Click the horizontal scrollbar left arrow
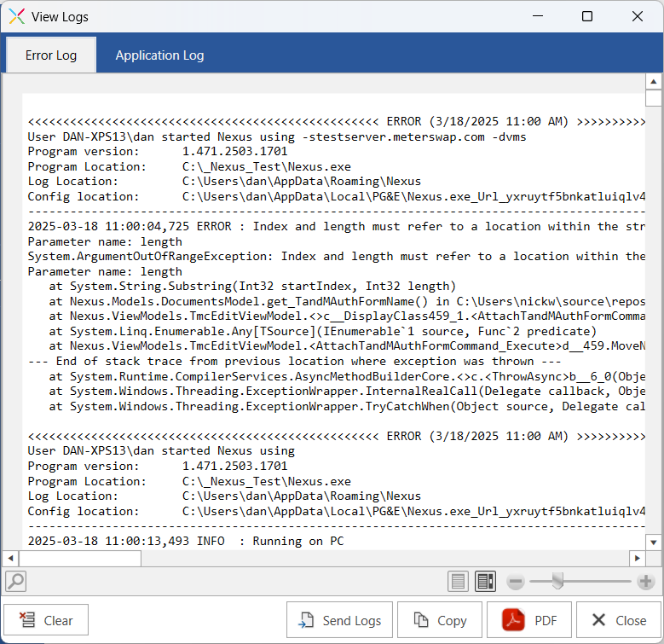Viewport: 664px width, 644px height. (10, 559)
